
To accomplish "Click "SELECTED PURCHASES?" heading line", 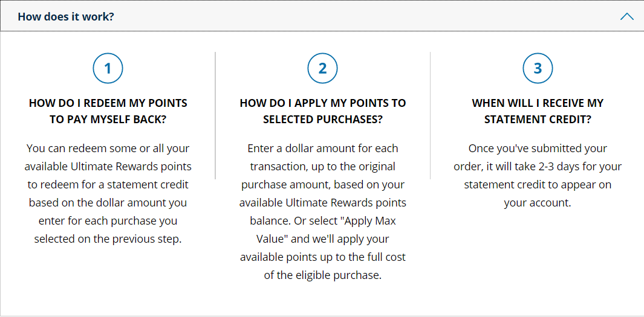I will pyautogui.click(x=323, y=120).
